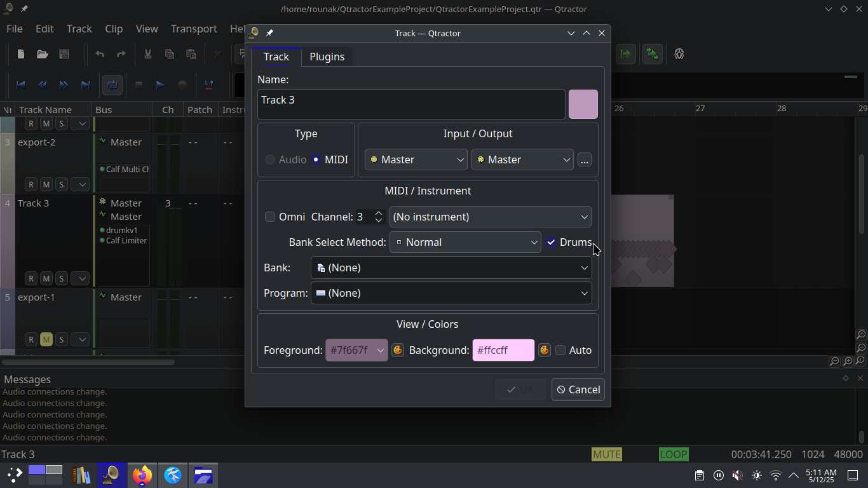Click the Background #ffccff color field
Image resolution: width=868 pixels, height=488 pixels.
[503, 350]
